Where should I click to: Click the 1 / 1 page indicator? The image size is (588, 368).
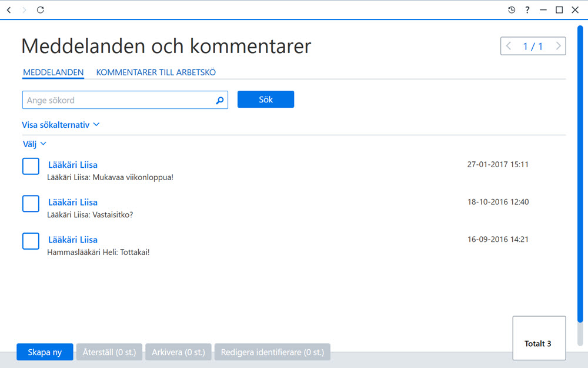click(x=533, y=46)
